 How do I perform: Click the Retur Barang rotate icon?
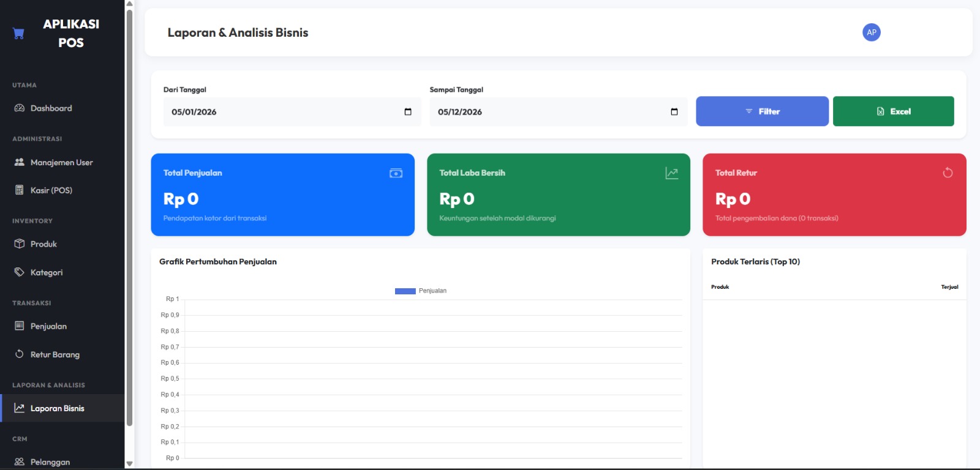19,354
